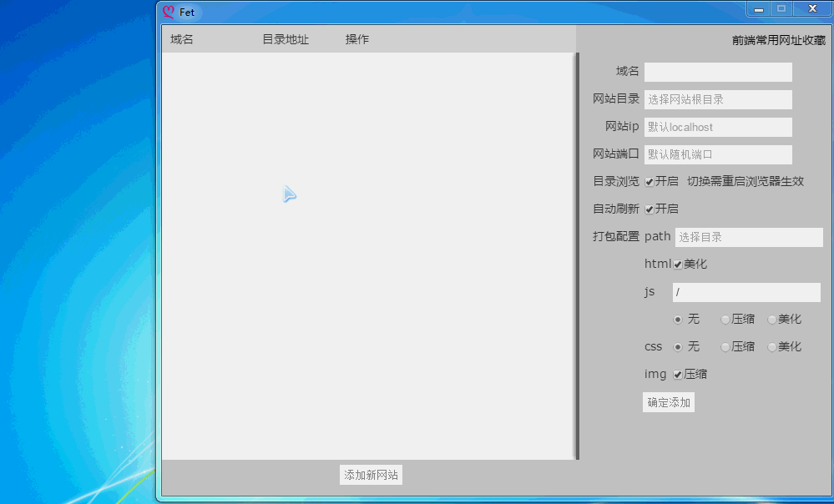
Task: Click the 网站目录 directory field
Action: coord(717,99)
